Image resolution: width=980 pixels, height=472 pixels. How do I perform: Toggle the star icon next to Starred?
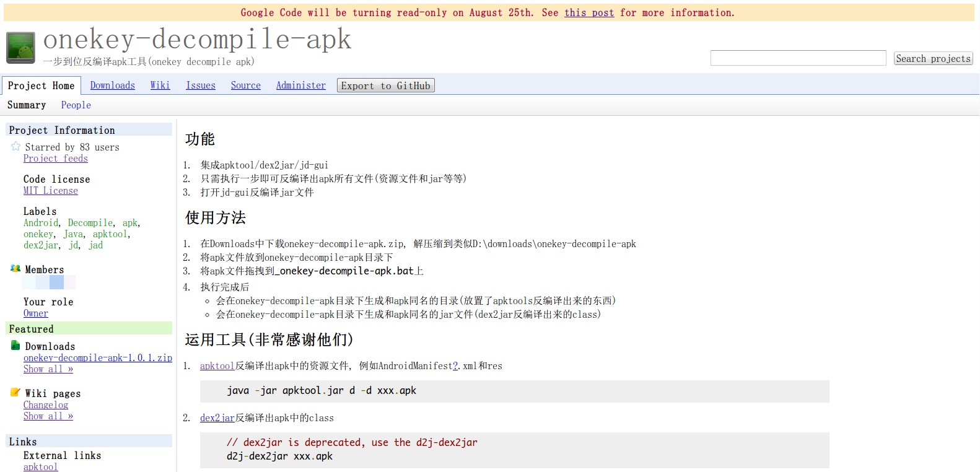click(x=15, y=146)
